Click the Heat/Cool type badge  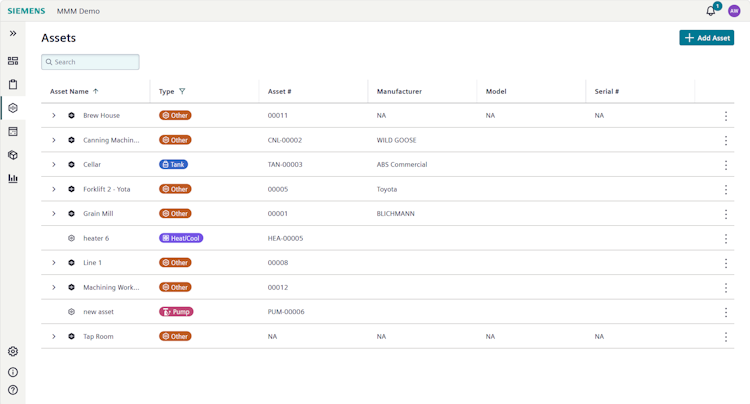(181, 238)
